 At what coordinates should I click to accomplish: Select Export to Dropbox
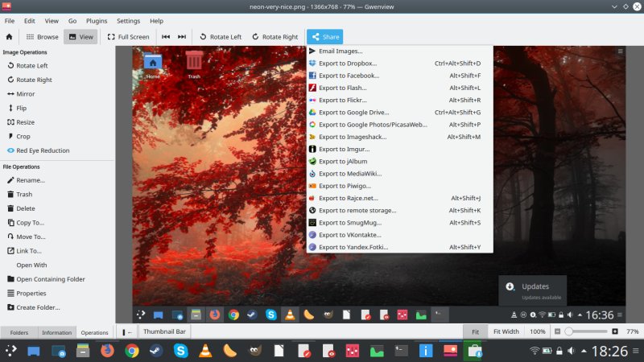[399, 64]
